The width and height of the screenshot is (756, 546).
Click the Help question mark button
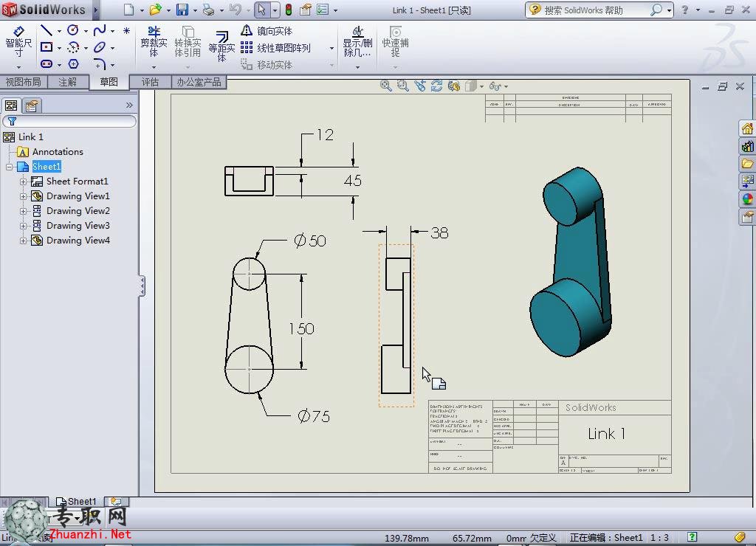[x=684, y=10]
